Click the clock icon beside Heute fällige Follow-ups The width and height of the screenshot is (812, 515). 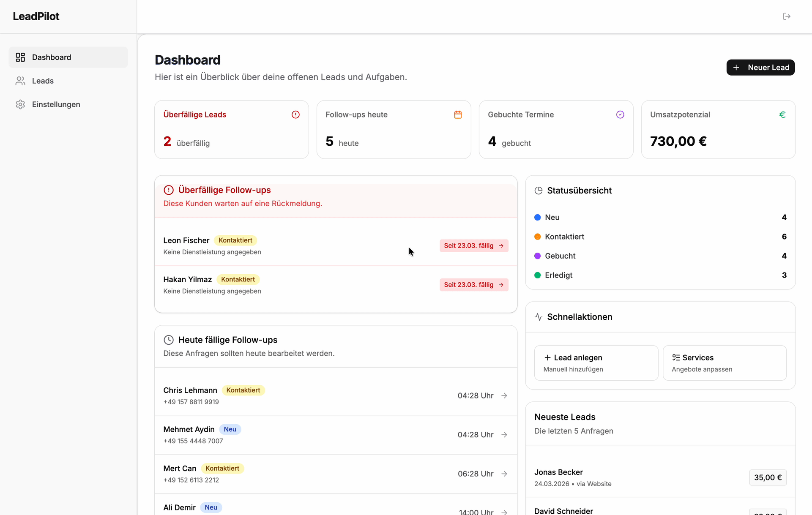click(x=168, y=340)
